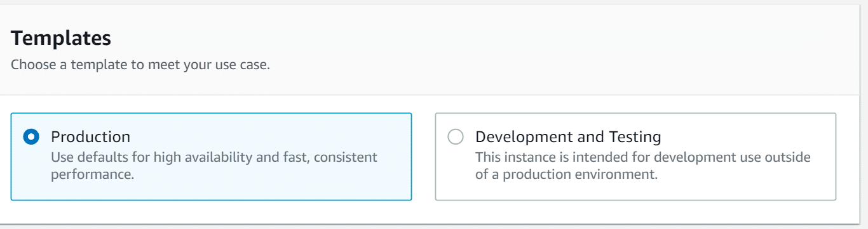The image size is (868, 229).
Task: Click the empty unselected radio circle
Action: coord(456,137)
